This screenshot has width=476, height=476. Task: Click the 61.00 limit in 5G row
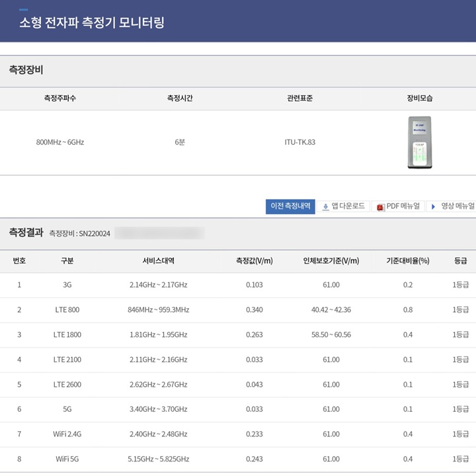click(x=331, y=409)
